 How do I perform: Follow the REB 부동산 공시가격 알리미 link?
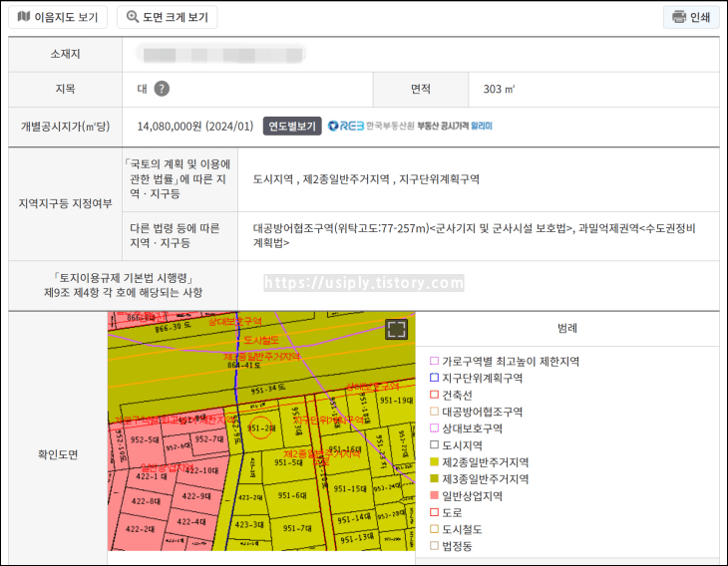point(410,126)
